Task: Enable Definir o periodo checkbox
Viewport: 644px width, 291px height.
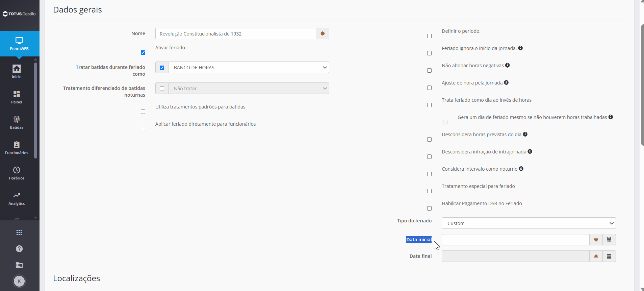Action: tap(429, 36)
